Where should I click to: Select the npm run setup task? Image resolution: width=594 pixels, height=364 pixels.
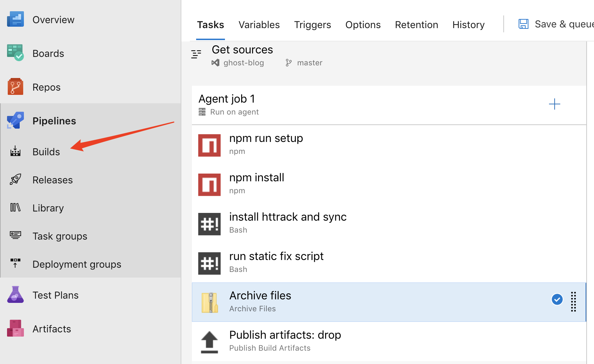389,144
